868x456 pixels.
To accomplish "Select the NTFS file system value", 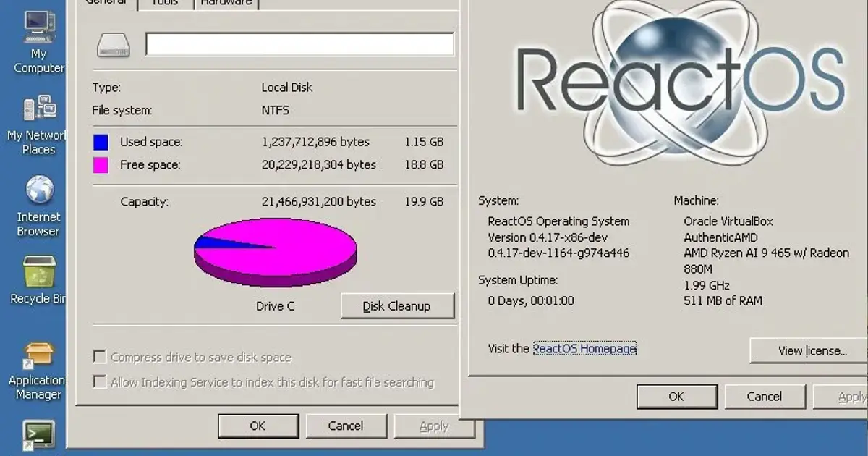I will click(x=276, y=111).
